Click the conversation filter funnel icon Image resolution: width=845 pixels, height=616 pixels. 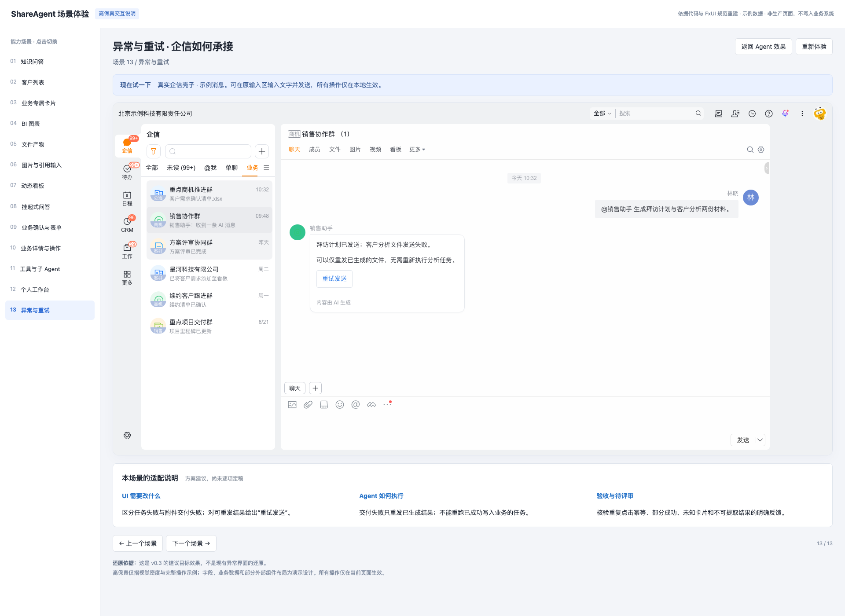pyautogui.click(x=154, y=151)
